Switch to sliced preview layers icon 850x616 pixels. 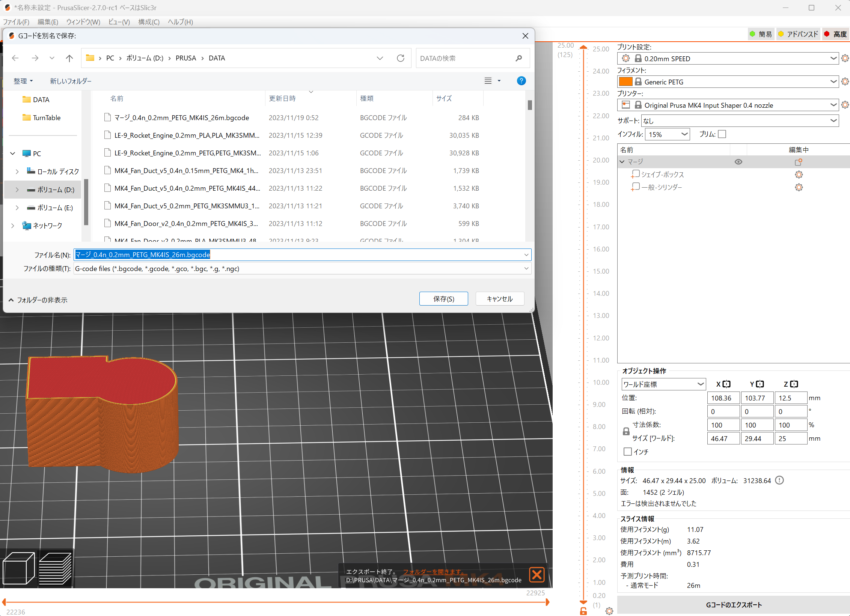coord(55,568)
